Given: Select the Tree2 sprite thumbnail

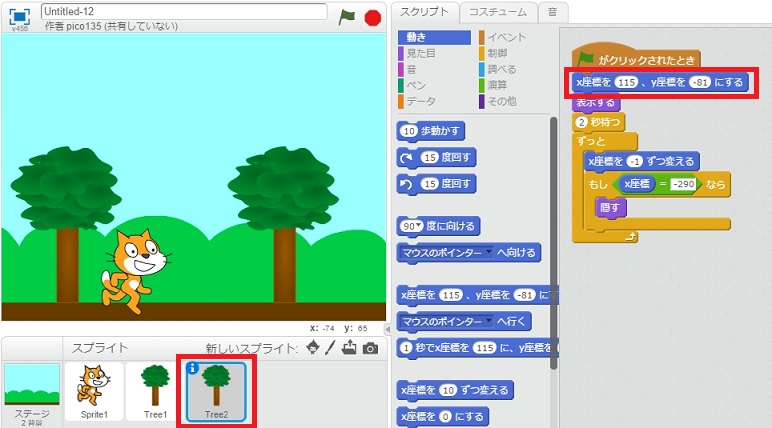Looking at the screenshot, I should (x=216, y=393).
